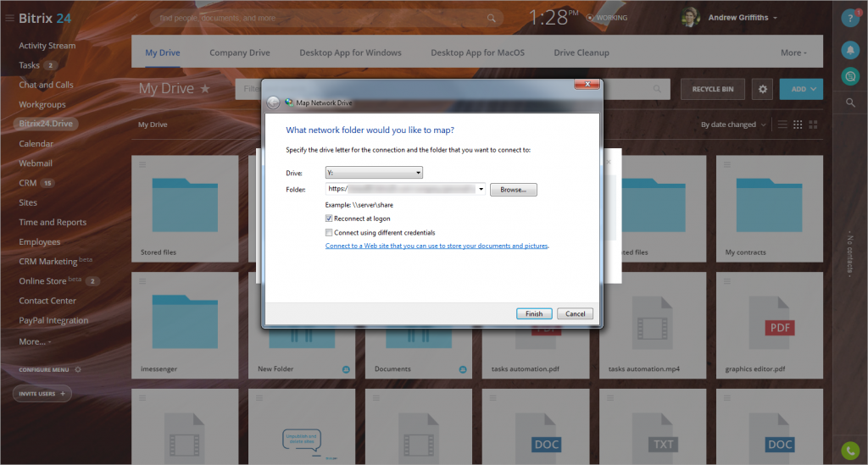This screenshot has width=868, height=465.
Task: Click the Stored files tile menu icon
Action: click(x=142, y=164)
